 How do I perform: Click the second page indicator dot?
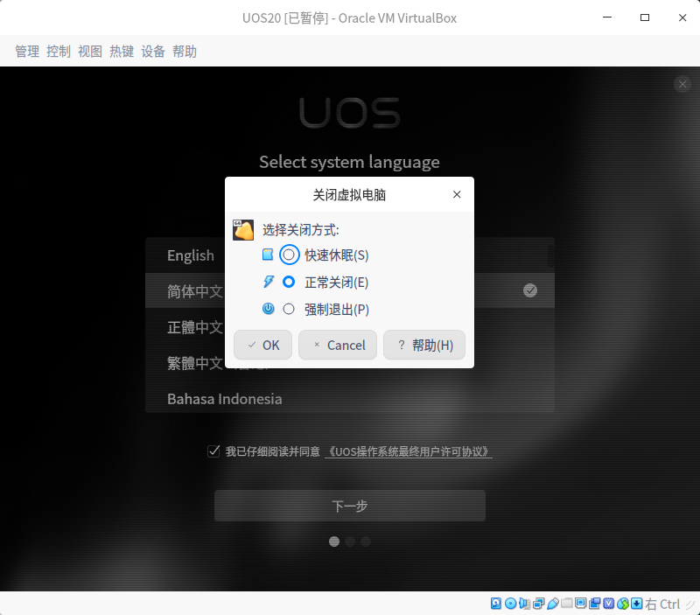click(350, 542)
